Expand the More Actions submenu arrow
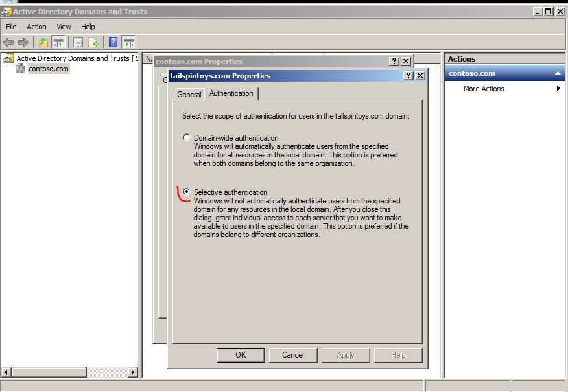Screen dimensions: 568x392 pyautogui.click(x=558, y=88)
